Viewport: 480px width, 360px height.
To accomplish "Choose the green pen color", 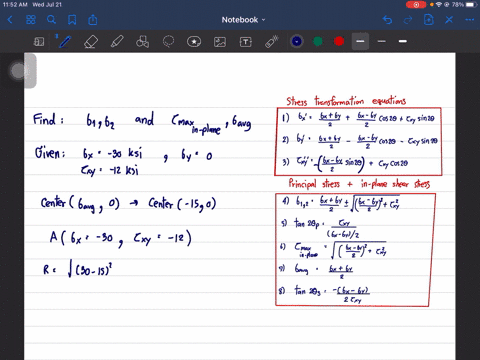I will point(318,41).
